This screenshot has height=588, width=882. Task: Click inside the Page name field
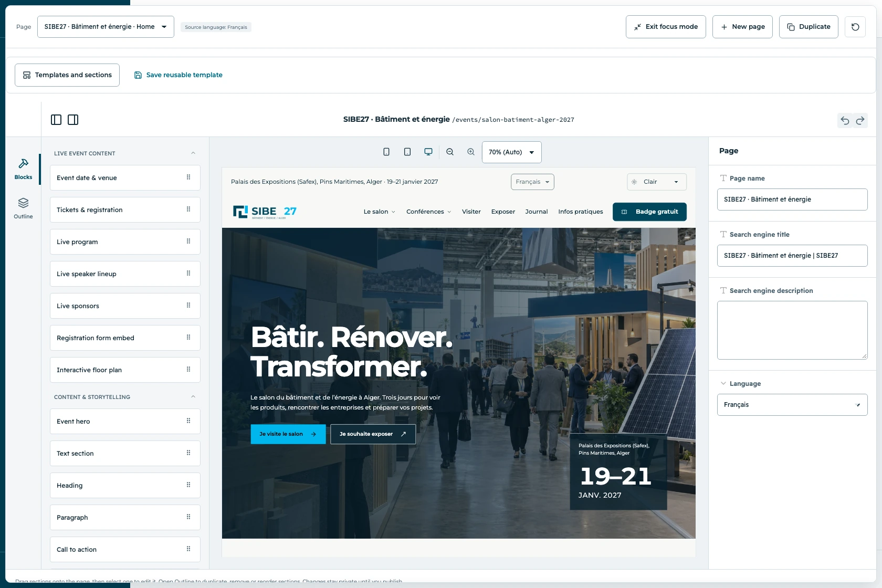[792, 199]
